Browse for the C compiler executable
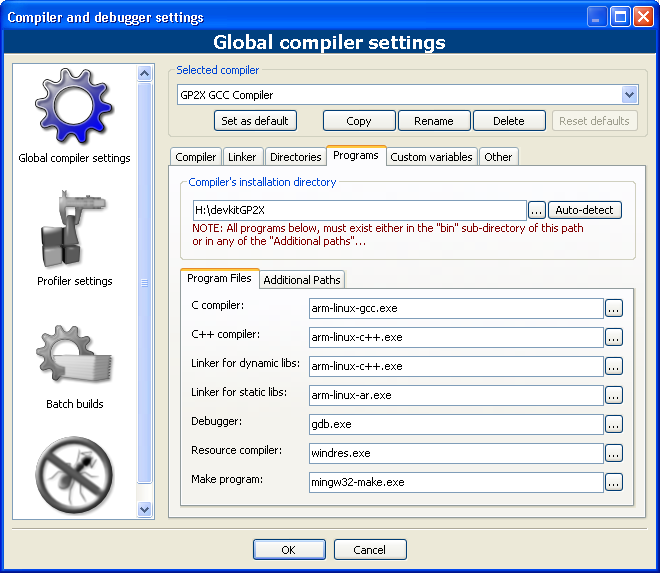Viewport: 660px width, 573px height. [x=614, y=309]
